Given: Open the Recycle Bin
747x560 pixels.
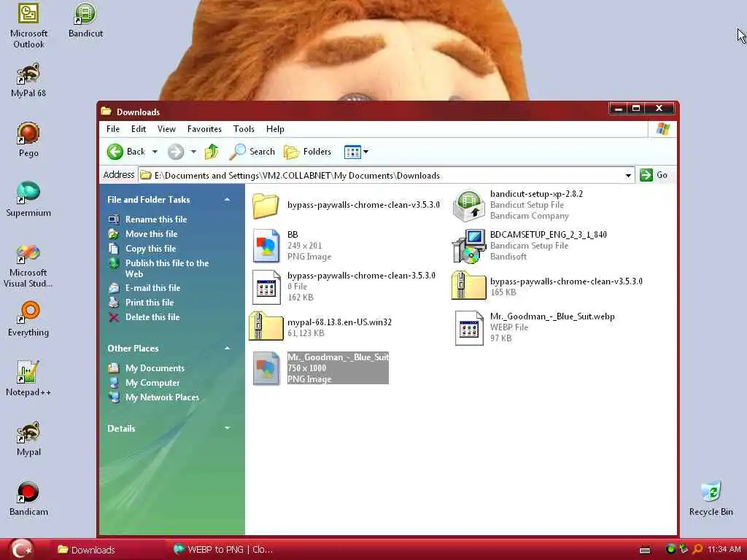Looking at the screenshot, I should [x=711, y=499].
